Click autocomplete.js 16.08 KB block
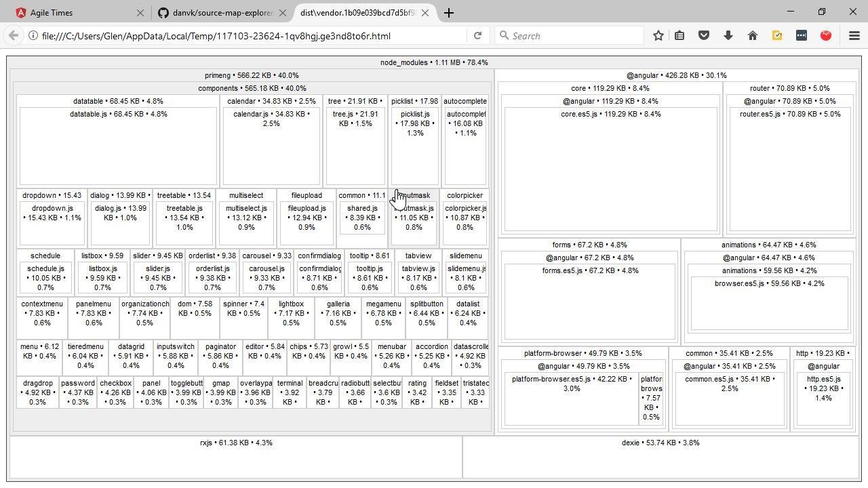 [465, 146]
